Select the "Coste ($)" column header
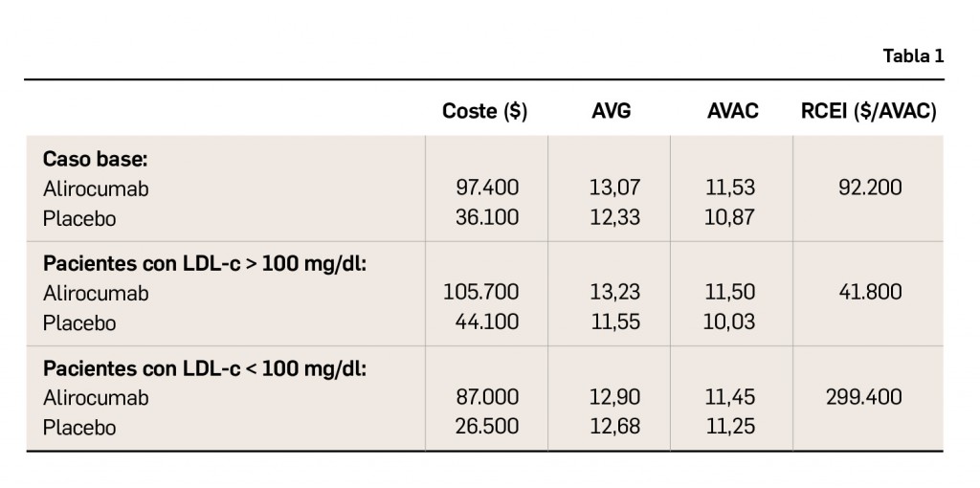 [484, 111]
